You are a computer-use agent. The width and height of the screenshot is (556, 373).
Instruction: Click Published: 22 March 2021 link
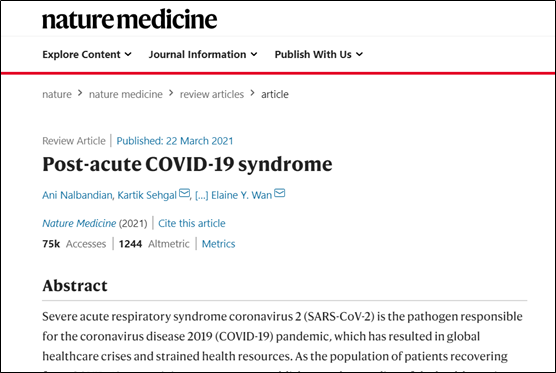pyautogui.click(x=175, y=141)
